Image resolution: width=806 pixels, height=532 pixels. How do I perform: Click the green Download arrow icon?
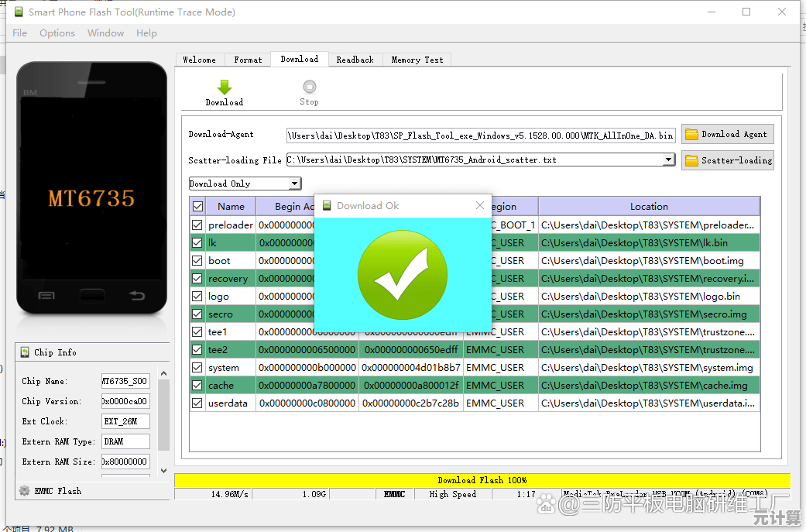[x=225, y=87]
